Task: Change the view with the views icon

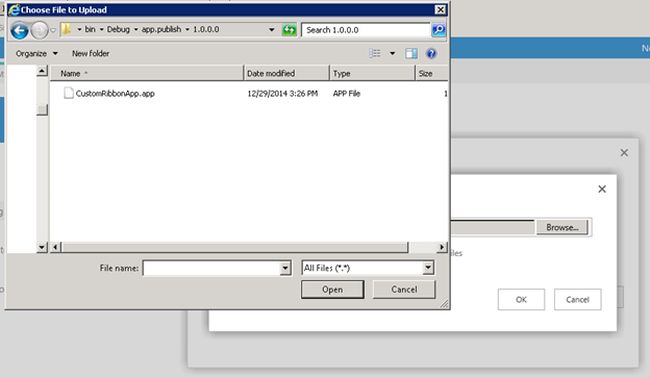Action: pyautogui.click(x=375, y=53)
